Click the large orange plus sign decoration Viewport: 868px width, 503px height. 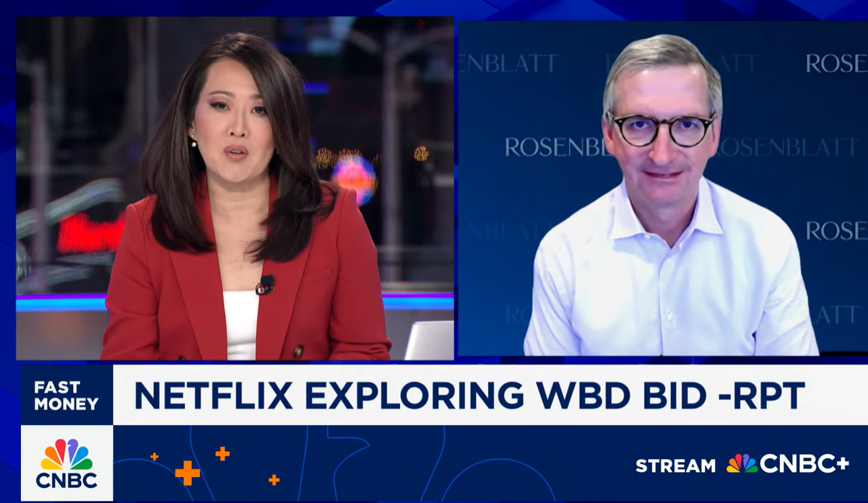point(187,473)
